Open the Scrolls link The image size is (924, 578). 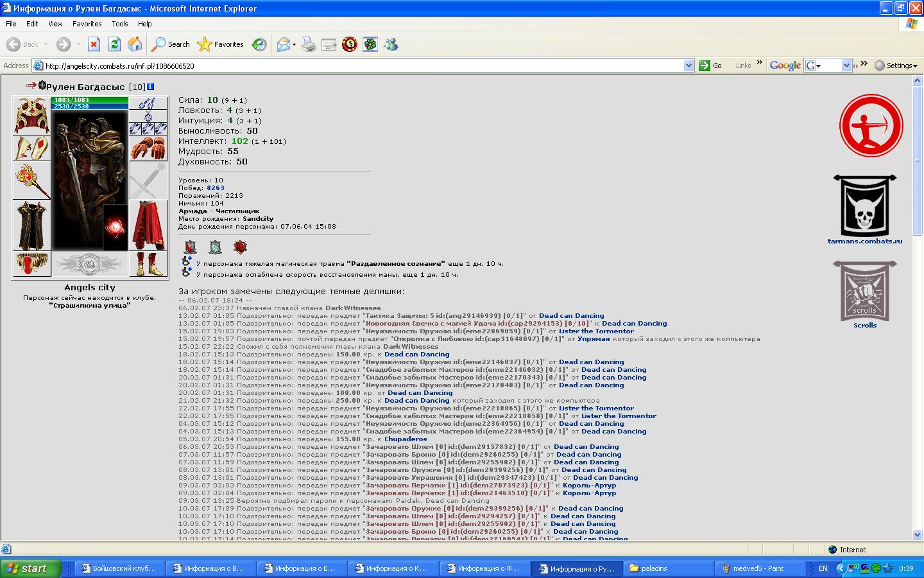864,325
